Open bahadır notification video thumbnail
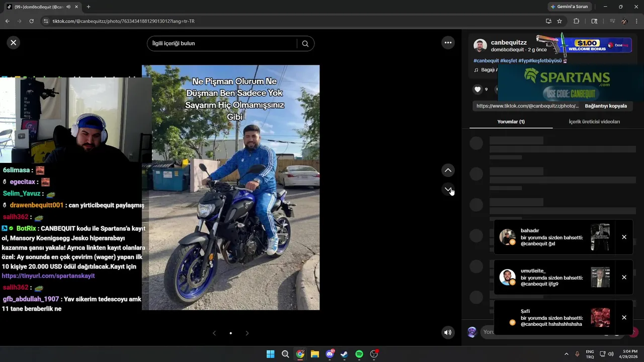 point(600,237)
